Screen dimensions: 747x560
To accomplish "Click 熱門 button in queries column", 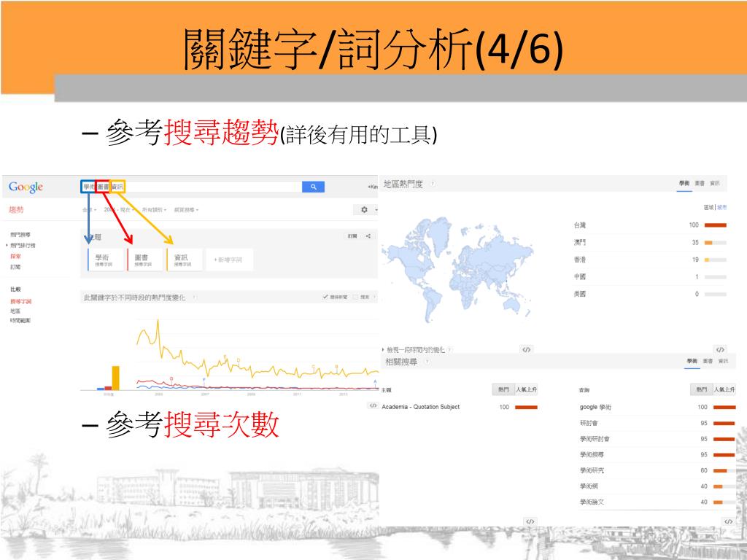I will point(702,389).
